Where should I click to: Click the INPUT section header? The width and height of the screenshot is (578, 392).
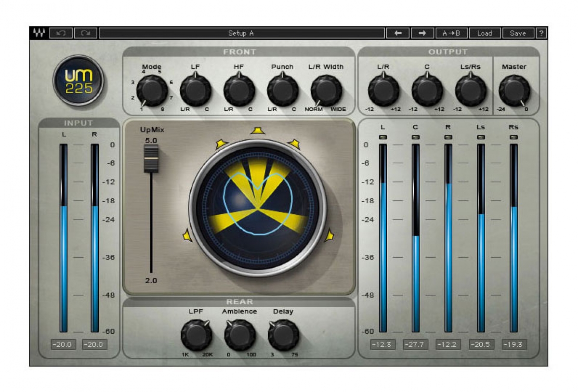pyautogui.click(x=79, y=123)
